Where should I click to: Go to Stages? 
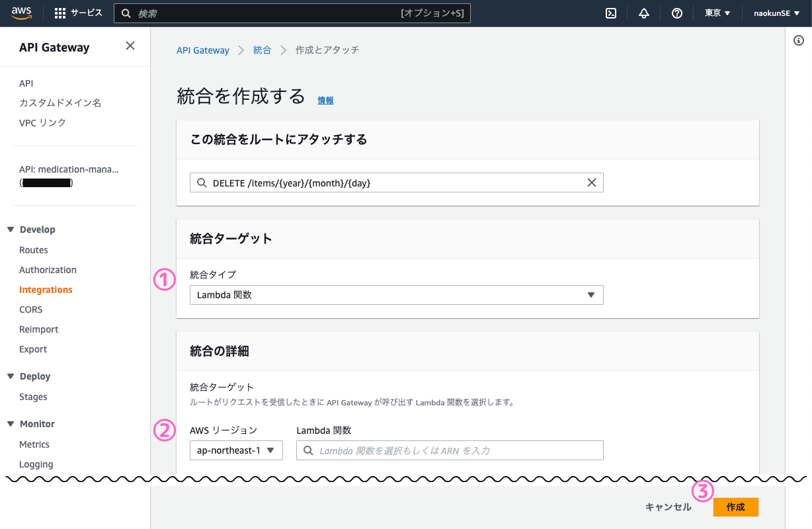point(33,397)
